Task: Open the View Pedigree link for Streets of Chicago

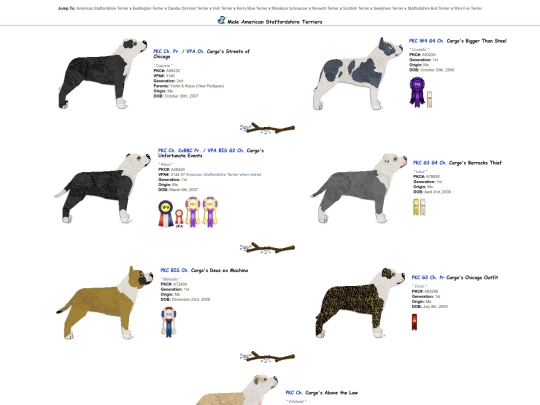Action: (210, 86)
